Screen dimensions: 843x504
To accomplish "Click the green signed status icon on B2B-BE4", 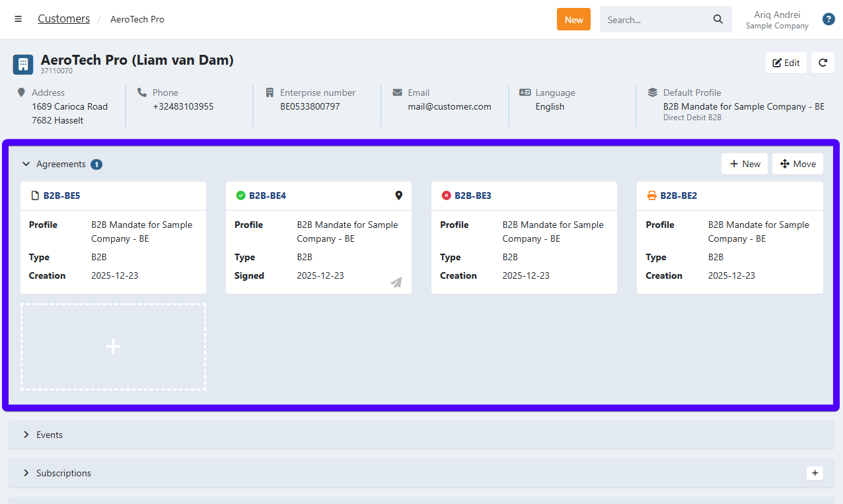I will (240, 196).
